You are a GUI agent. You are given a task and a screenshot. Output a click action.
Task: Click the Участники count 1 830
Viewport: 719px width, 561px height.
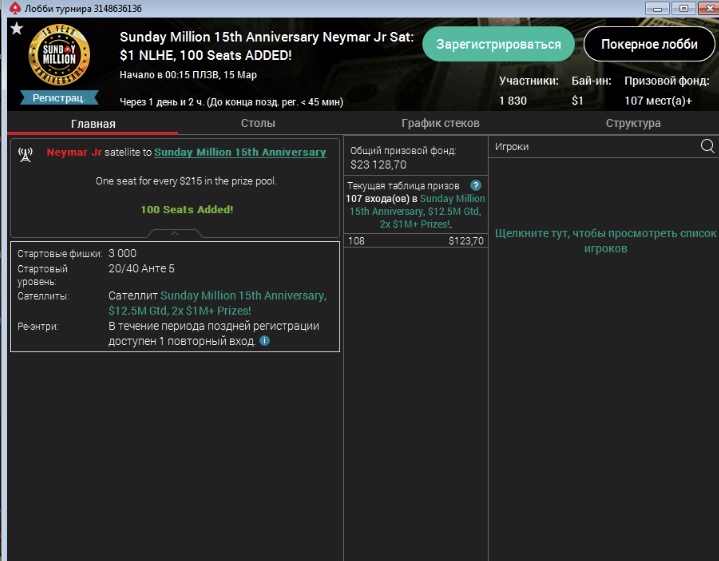coord(513,101)
